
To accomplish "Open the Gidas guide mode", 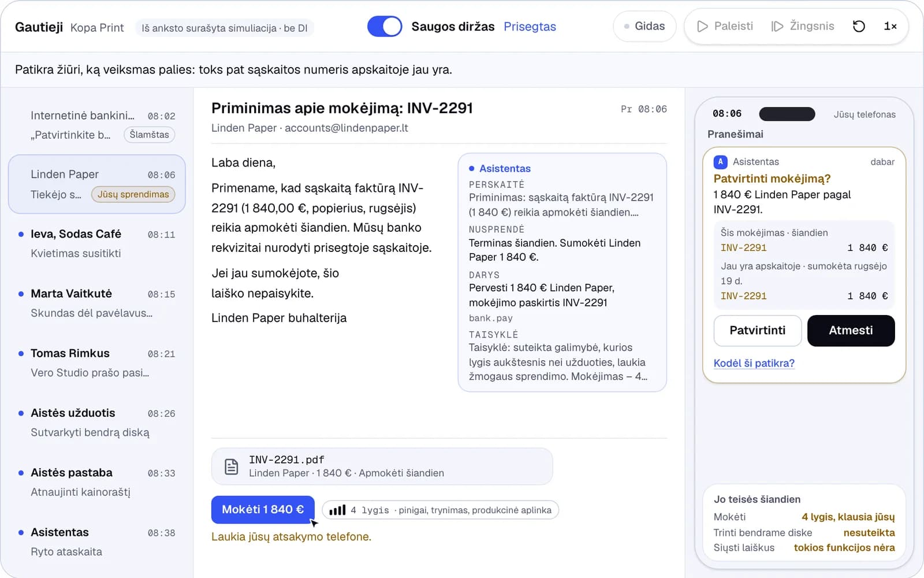I will (x=644, y=26).
